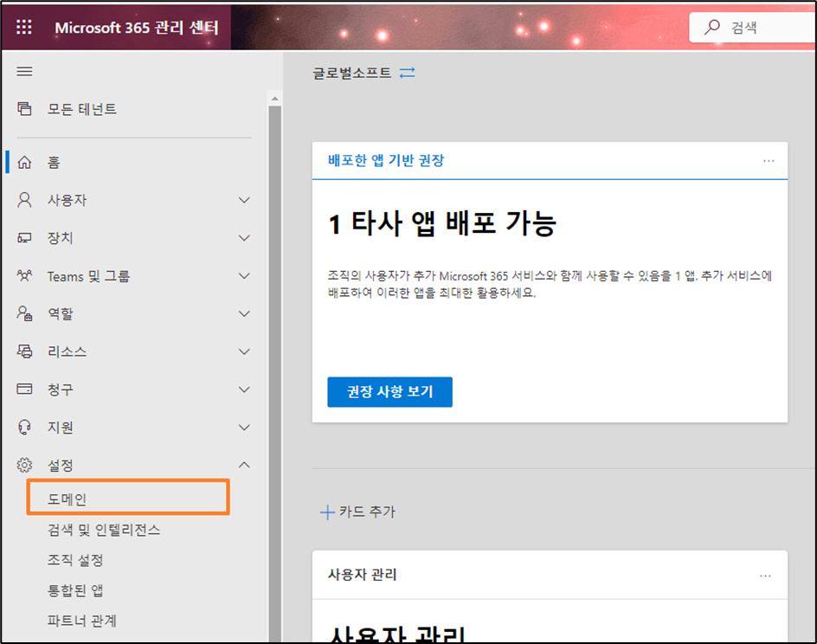Click the 장치 label in navigation
Image resolution: width=817 pixels, height=644 pixels.
[x=61, y=238]
